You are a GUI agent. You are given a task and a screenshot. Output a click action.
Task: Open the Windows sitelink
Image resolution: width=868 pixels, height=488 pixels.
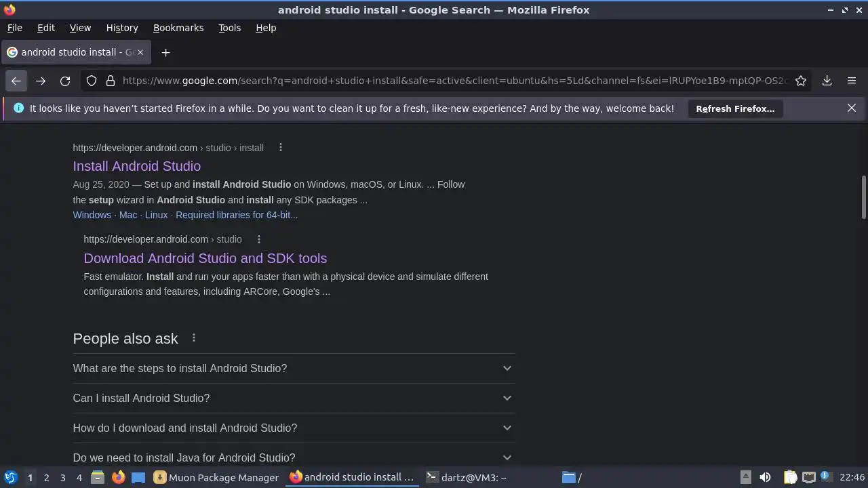(92, 215)
